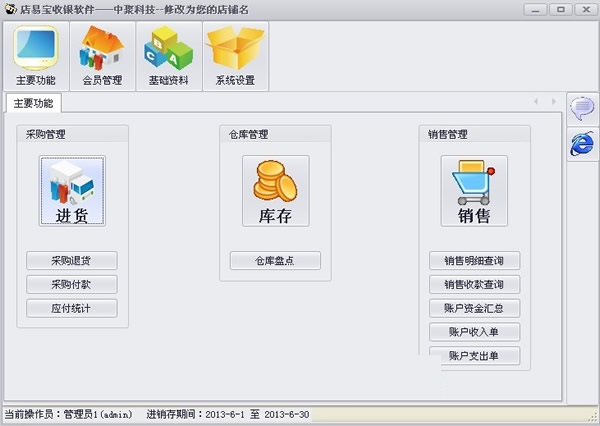Open the 主要功能 toolbar icon
Viewport: 600px width, 426px height.
click(x=36, y=56)
